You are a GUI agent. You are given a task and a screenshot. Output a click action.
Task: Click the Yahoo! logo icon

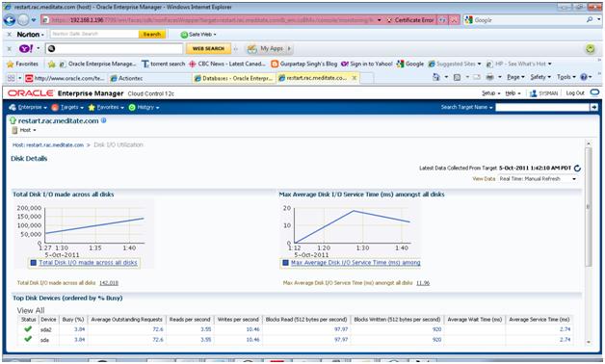point(26,48)
